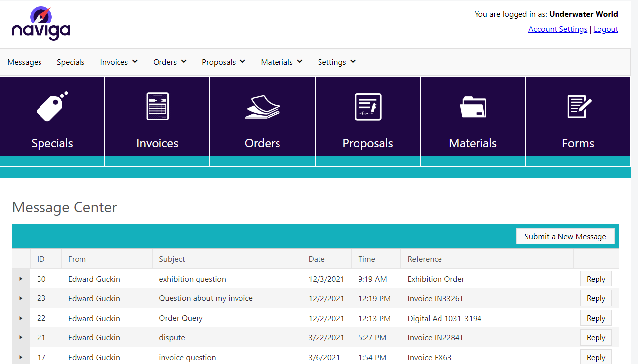Click Submit a New Message button
This screenshot has height=364, width=638.
click(x=565, y=237)
